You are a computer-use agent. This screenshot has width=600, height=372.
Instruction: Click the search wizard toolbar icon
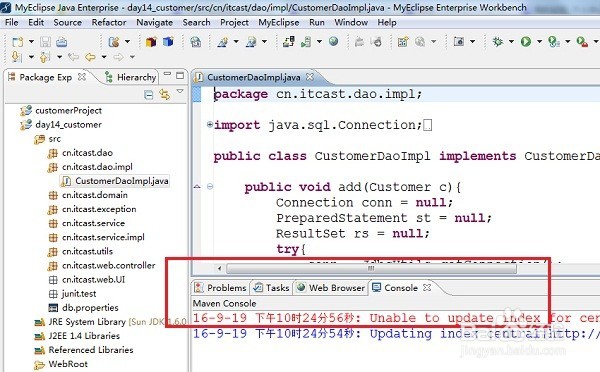coord(251,41)
